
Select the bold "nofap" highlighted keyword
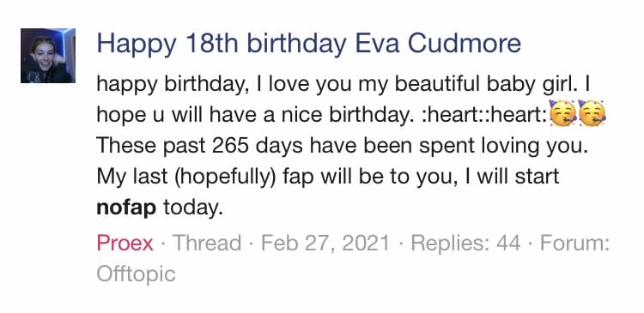click(126, 208)
